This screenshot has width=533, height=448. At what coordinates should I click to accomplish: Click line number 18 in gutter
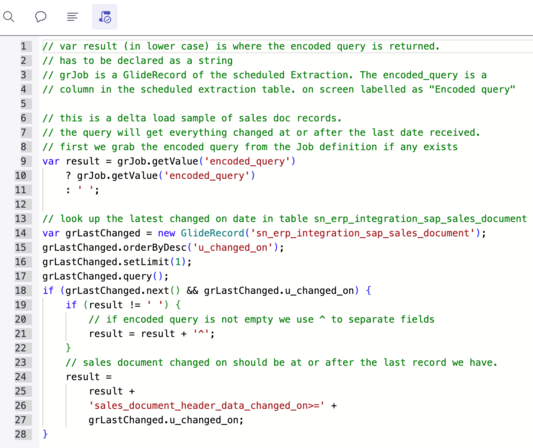pos(21,291)
